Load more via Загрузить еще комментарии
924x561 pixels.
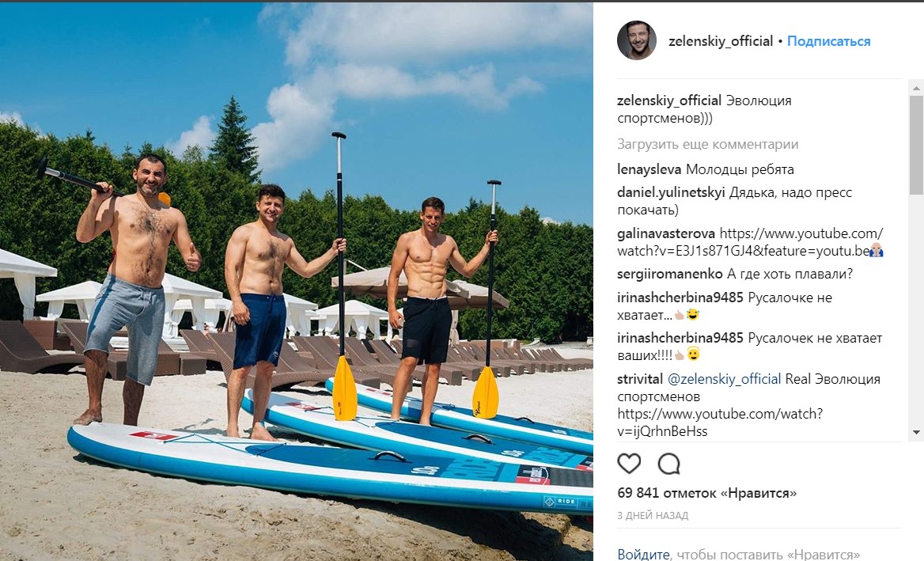tap(708, 144)
